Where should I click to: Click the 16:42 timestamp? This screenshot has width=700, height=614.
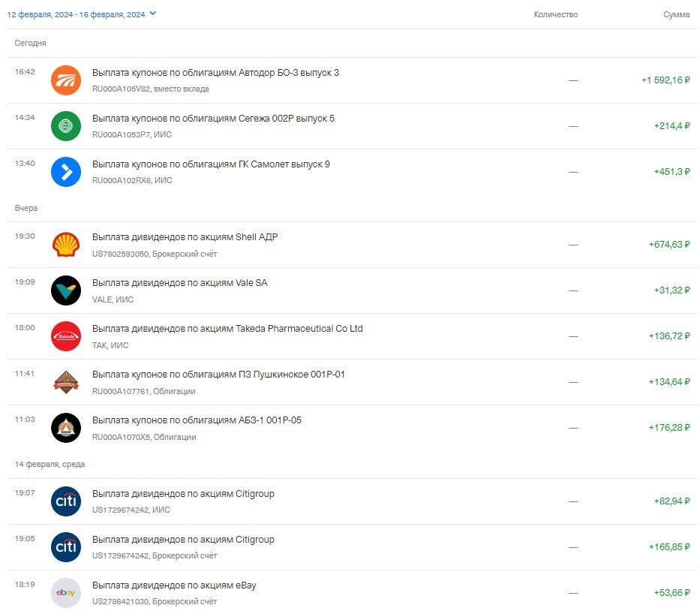click(25, 71)
